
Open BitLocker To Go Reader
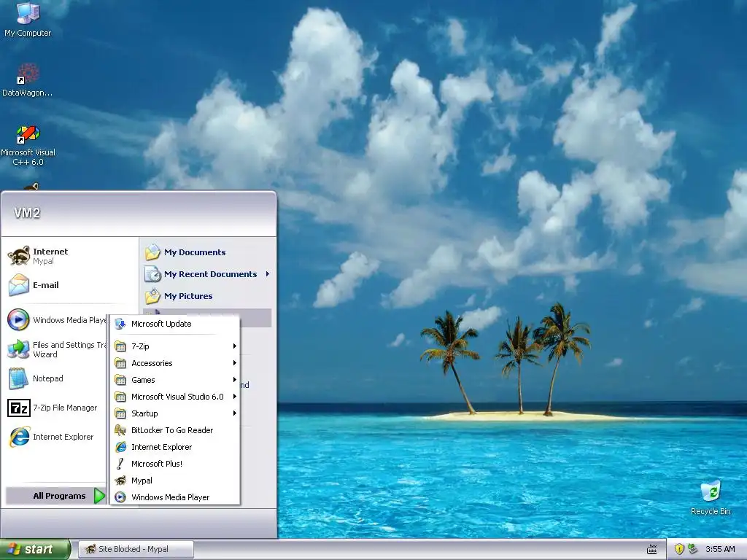click(x=175, y=430)
